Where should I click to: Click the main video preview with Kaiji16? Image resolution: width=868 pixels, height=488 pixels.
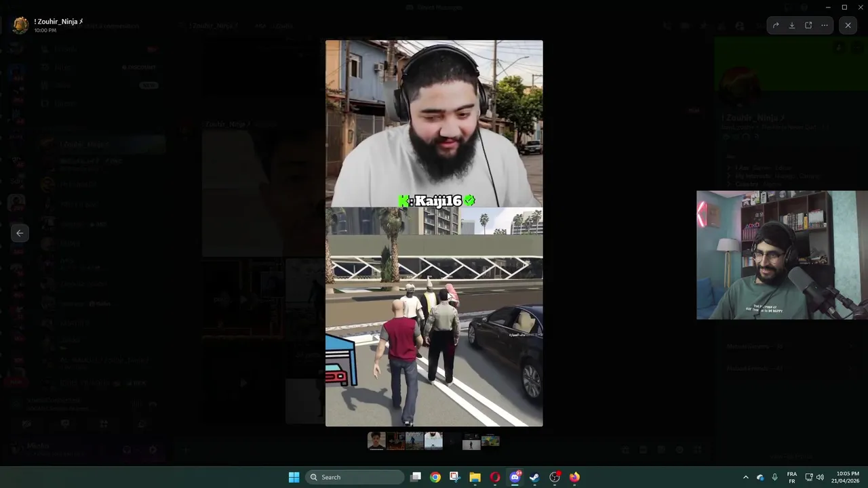(434, 233)
